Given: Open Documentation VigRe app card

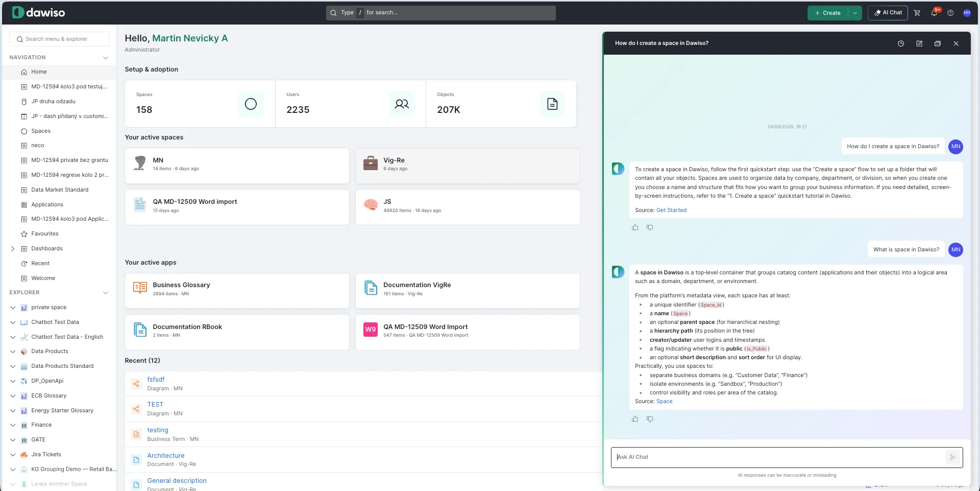Looking at the screenshot, I should click(x=468, y=291).
